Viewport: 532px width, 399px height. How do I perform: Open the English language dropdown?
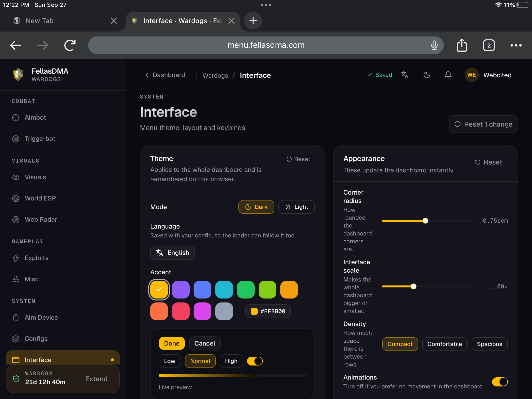(172, 253)
